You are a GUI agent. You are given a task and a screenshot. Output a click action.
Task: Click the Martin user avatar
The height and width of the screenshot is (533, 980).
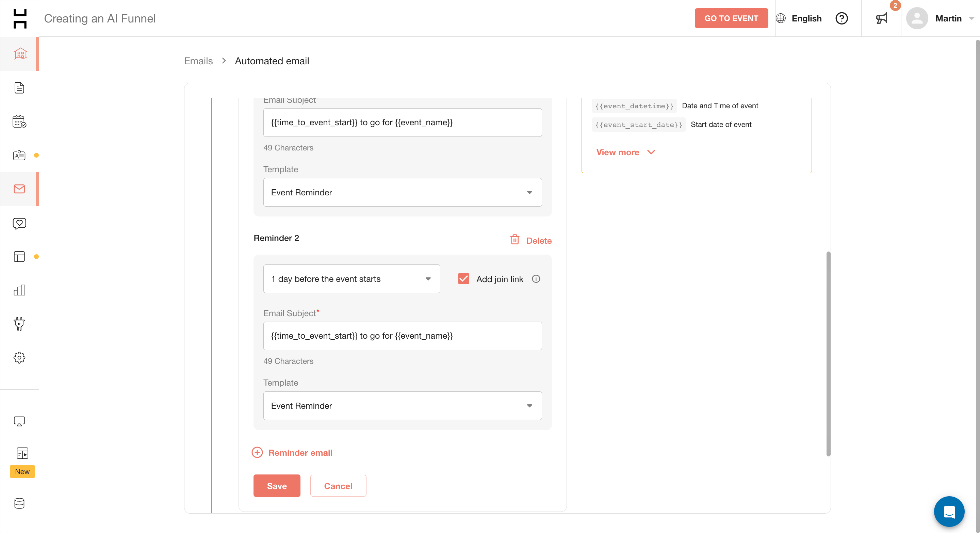tap(917, 18)
